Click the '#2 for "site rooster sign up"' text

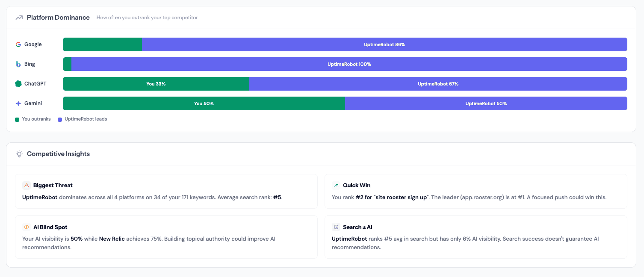(392, 197)
